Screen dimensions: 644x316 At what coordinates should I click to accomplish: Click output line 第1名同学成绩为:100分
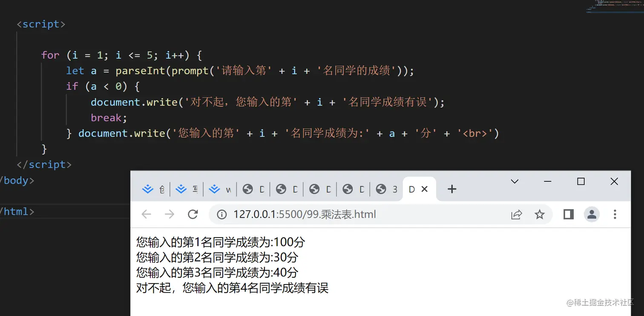pyautogui.click(x=221, y=242)
